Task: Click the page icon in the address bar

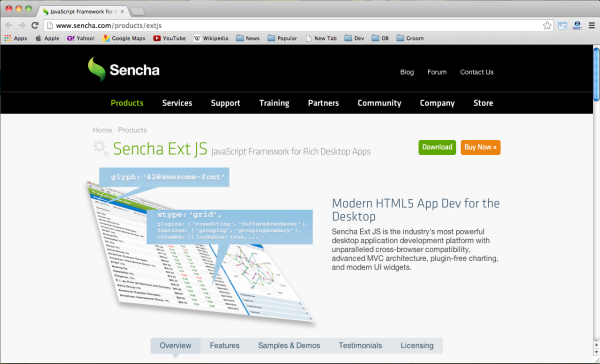Action: (50, 26)
